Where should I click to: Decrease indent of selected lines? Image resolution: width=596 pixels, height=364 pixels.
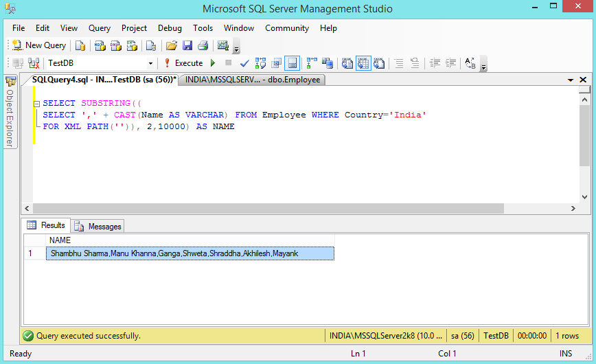tap(435, 63)
